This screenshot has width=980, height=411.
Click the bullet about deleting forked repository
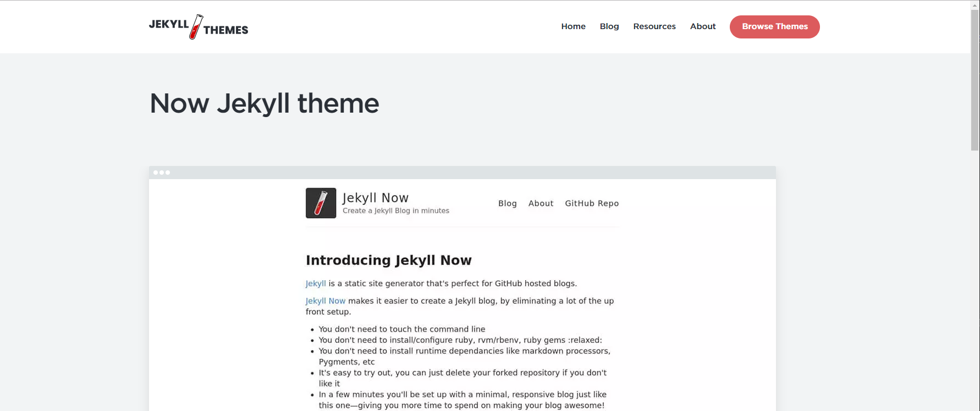point(463,378)
